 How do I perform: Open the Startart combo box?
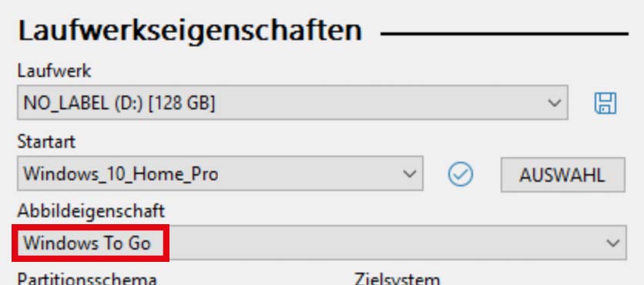point(220,173)
